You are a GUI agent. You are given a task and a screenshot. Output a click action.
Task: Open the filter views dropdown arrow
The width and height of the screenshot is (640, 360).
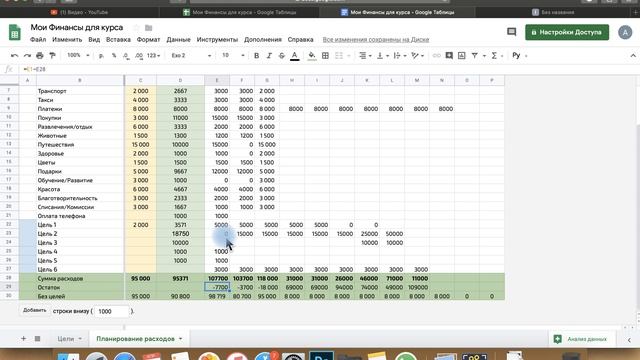484,56
